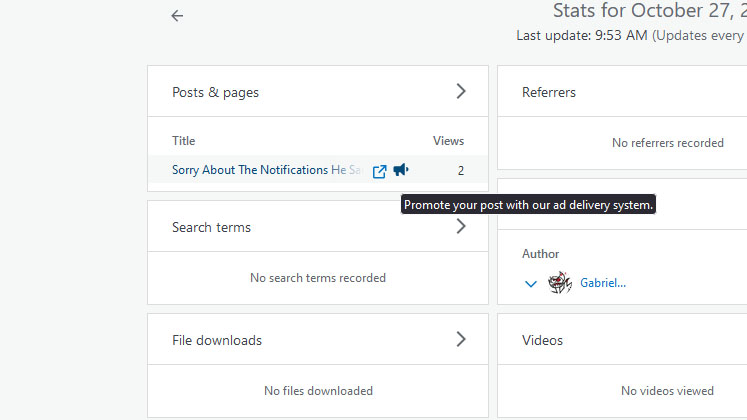Expand the Search terms chevron arrow
The height and width of the screenshot is (420, 747).
[x=461, y=226]
